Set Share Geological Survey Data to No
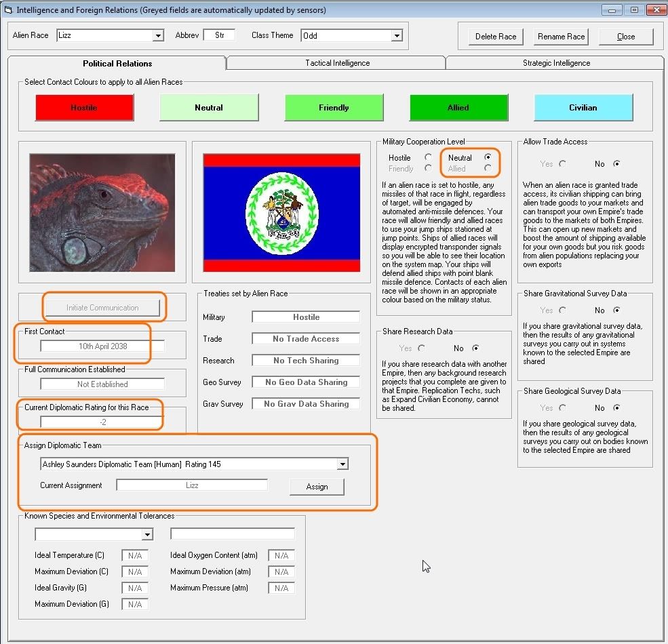668x644 pixels. click(616, 407)
